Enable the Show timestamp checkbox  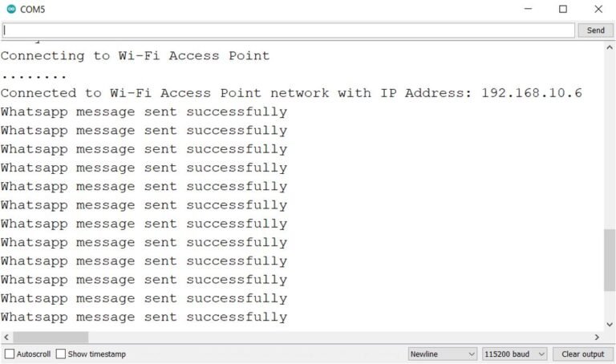pos(60,354)
